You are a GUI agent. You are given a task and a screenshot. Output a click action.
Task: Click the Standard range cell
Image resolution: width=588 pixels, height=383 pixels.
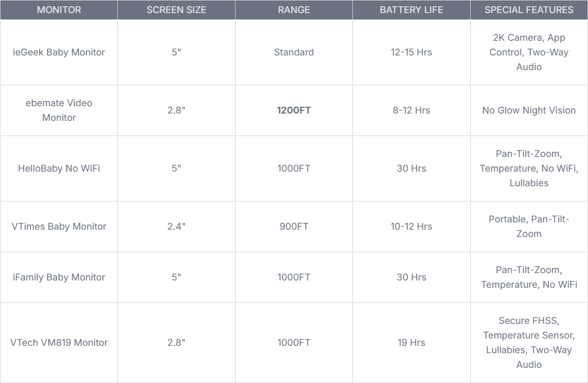pyautogui.click(x=294, y=52)
